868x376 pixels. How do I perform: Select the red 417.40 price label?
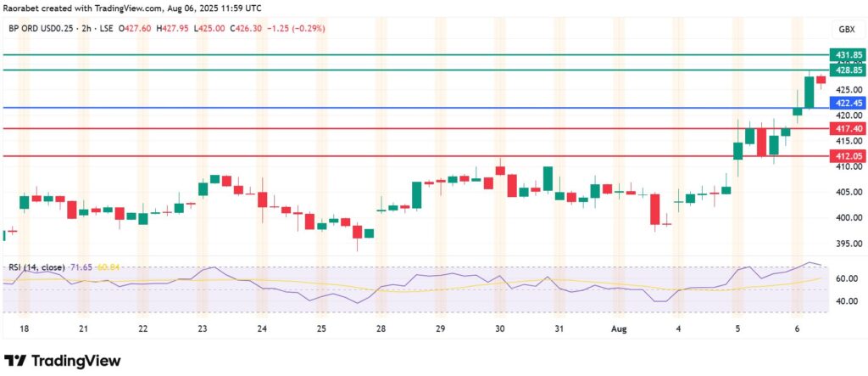coord(849,128)
